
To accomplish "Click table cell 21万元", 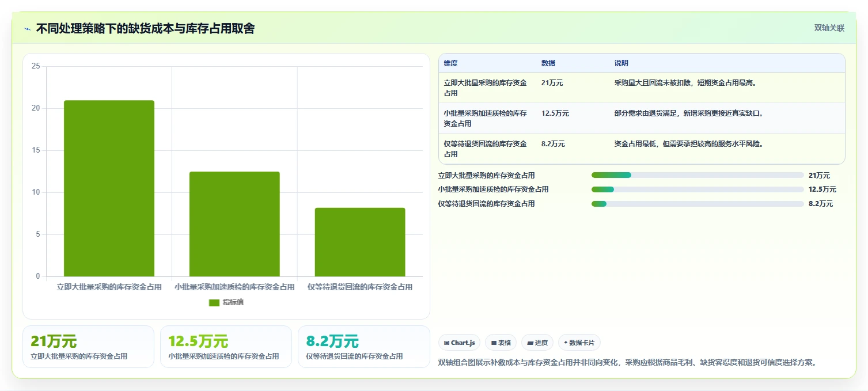I will pos(552,83).
